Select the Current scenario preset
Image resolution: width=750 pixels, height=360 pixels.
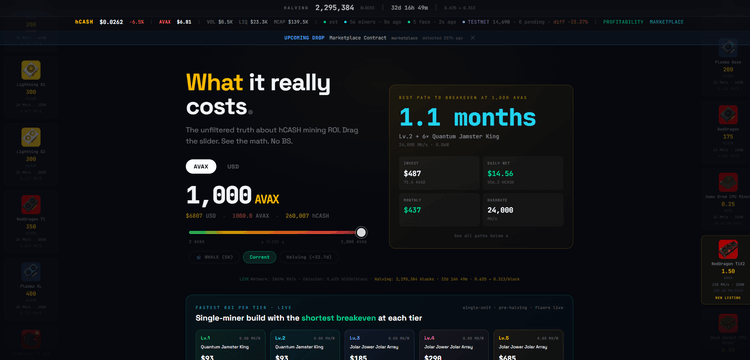(259, 257)
